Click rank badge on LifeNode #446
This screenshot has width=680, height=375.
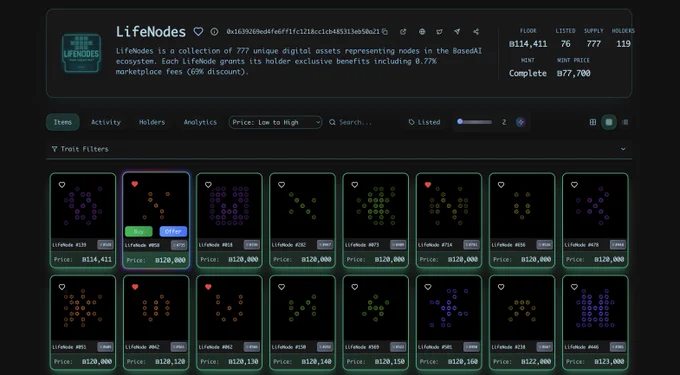[x=618, y=347]
